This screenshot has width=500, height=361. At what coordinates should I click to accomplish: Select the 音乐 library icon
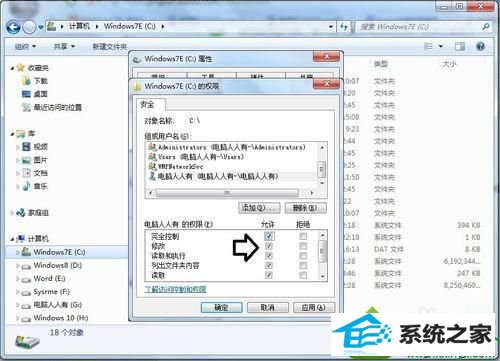pos(26,186)
